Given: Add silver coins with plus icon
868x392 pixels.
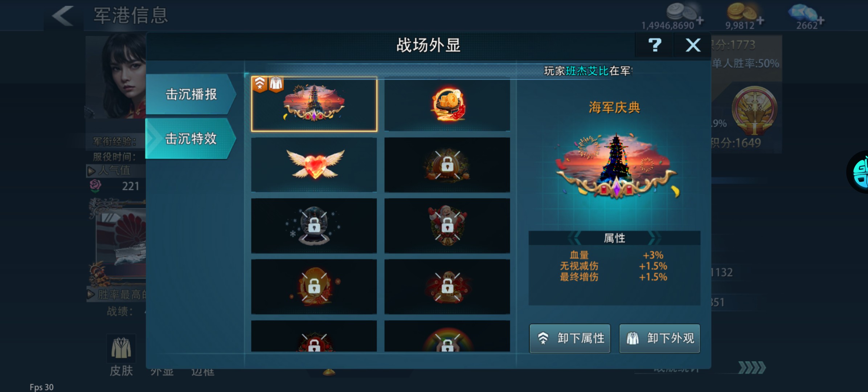Looking at the screenshot, I should pyautogui.click(x=700, y=20).
